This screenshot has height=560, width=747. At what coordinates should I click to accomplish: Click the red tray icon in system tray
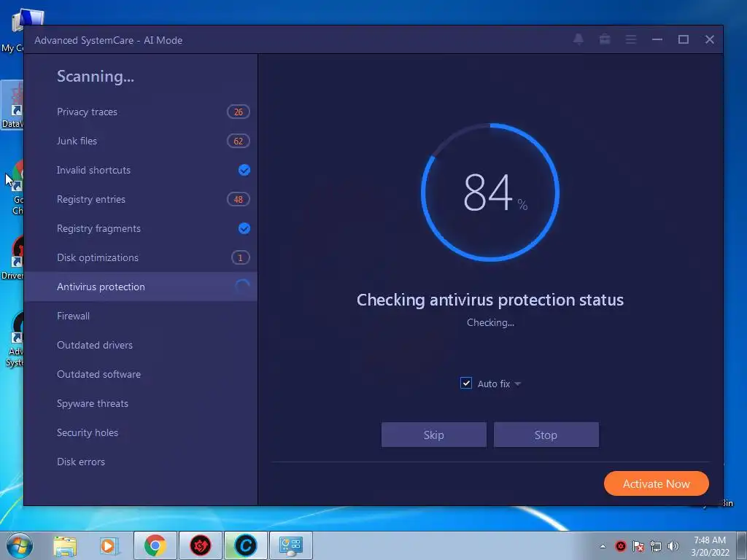point(620,546)
